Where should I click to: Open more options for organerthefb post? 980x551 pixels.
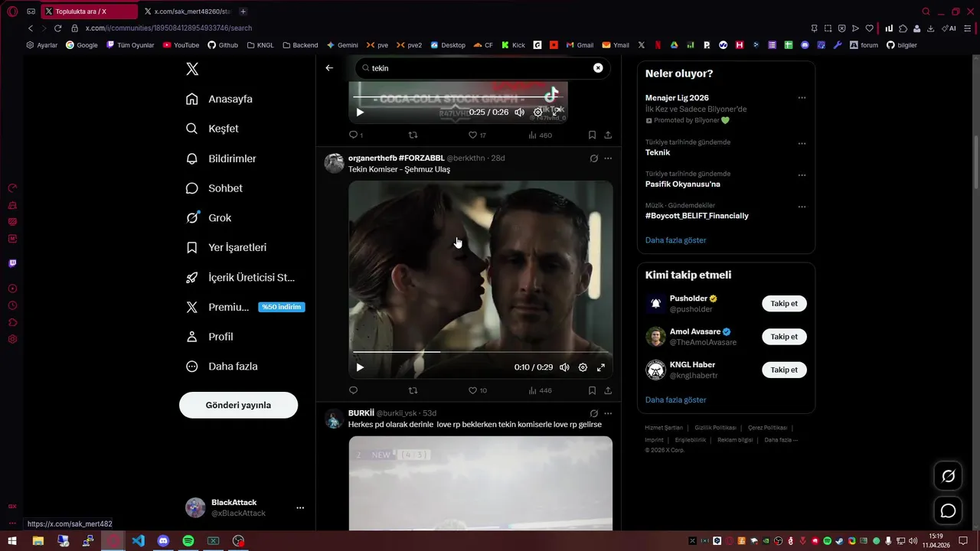tap(608, 158)
